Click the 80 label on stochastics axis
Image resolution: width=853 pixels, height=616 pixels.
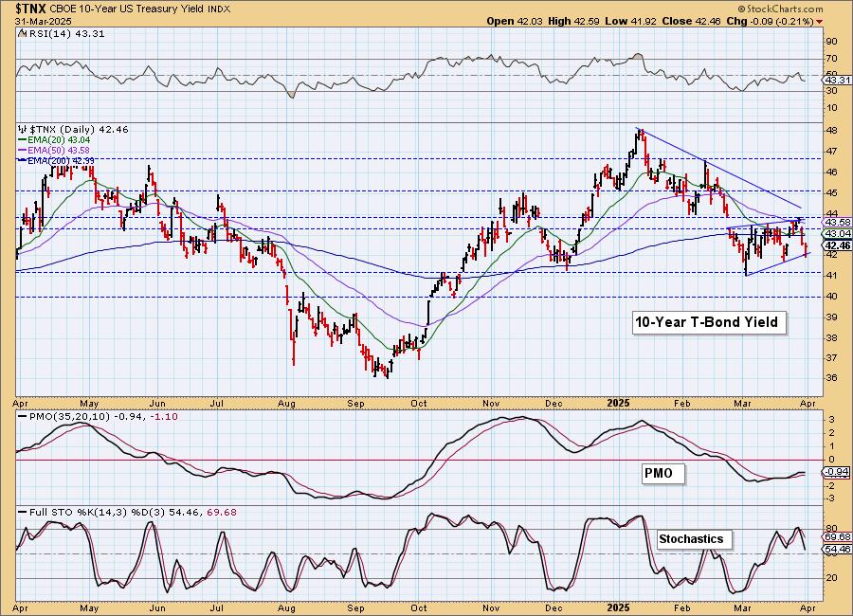point(832,529)
